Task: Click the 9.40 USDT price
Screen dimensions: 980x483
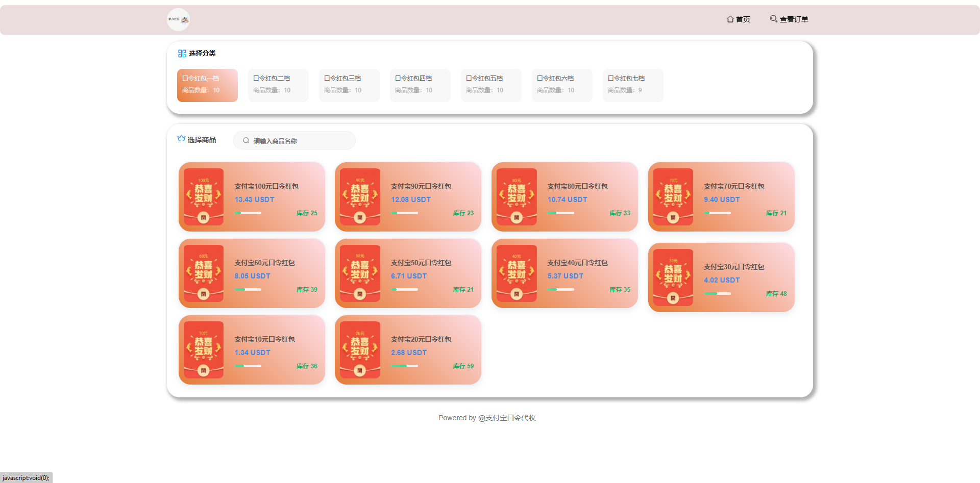Action: click(x=722, y=199)
